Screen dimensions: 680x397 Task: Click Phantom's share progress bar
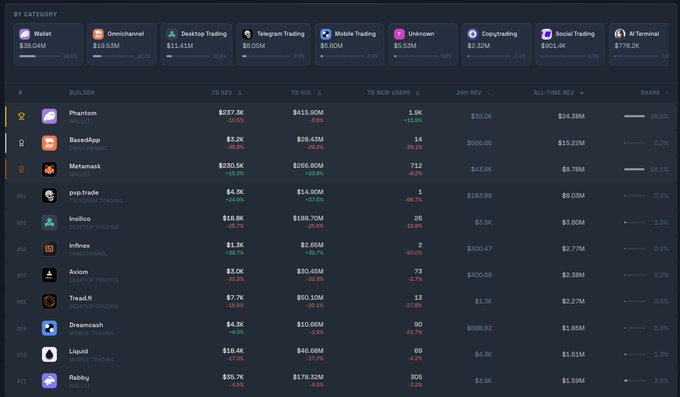tap(634, 116)
